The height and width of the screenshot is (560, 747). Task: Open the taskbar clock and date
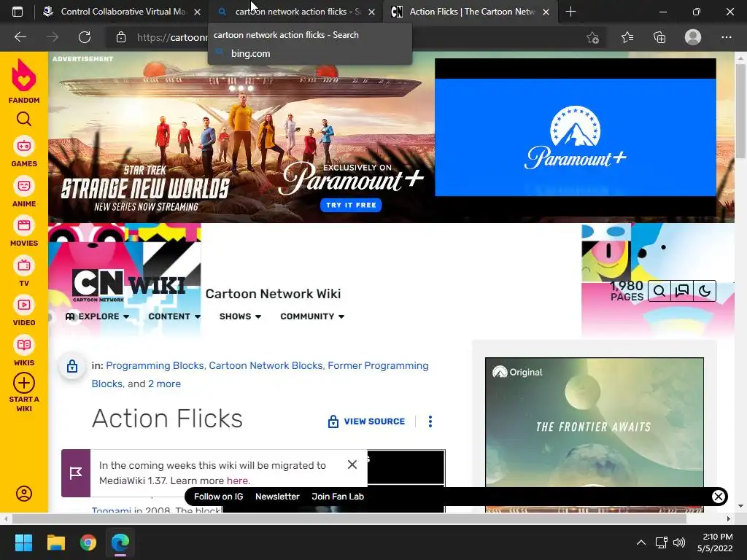click(x=715, y=542)
